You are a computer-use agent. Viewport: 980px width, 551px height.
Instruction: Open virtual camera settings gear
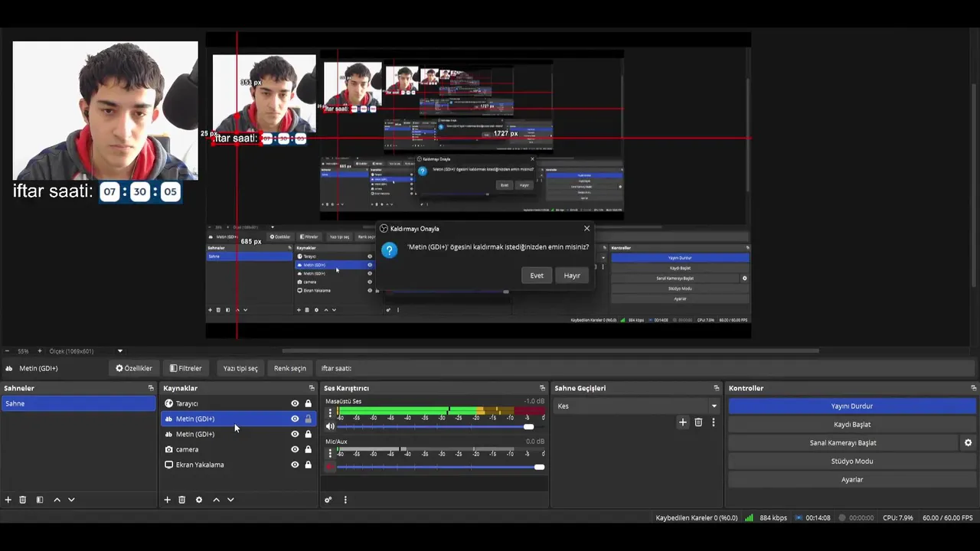click(x=968, y=442)
